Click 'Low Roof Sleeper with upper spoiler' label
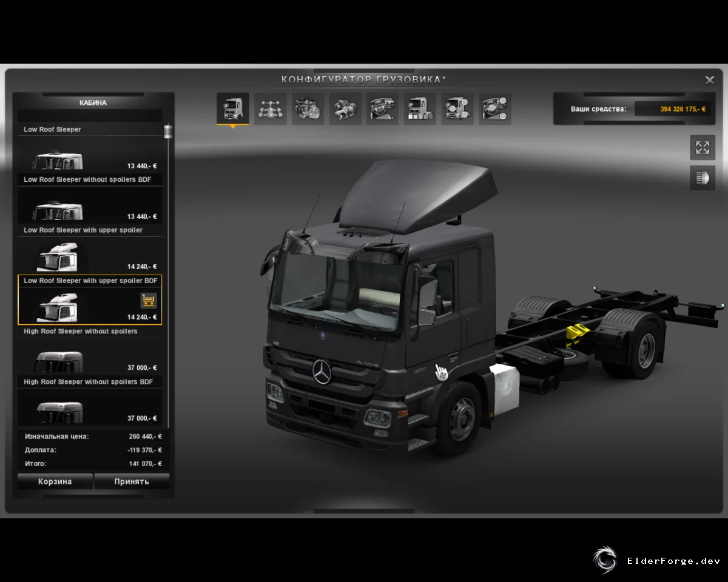 click(83, 230)
